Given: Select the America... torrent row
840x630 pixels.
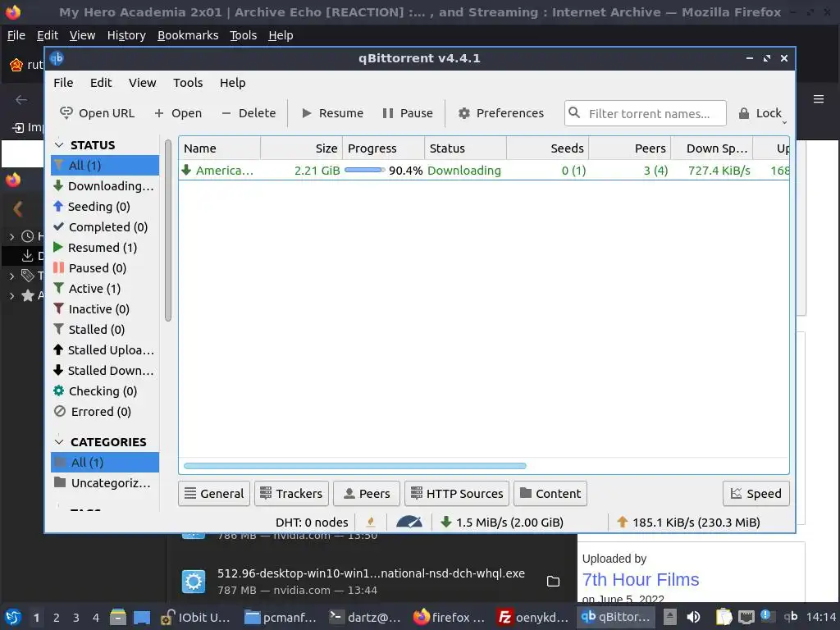Looking at the screenshot, I should 484,171.
